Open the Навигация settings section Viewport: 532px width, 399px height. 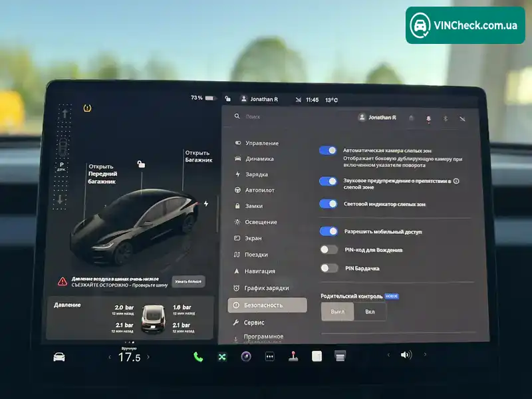click(x=255, y=271)
